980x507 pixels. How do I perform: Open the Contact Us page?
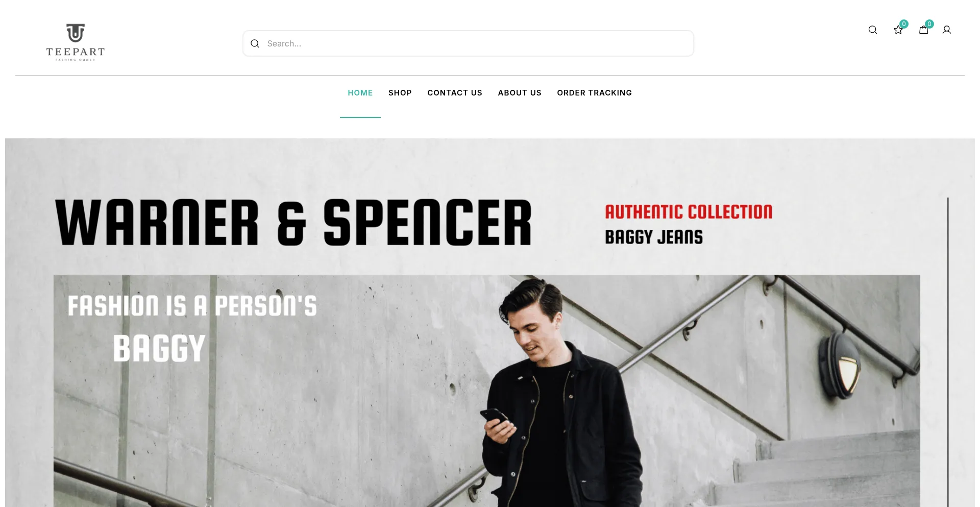click(x=455, y=93)
